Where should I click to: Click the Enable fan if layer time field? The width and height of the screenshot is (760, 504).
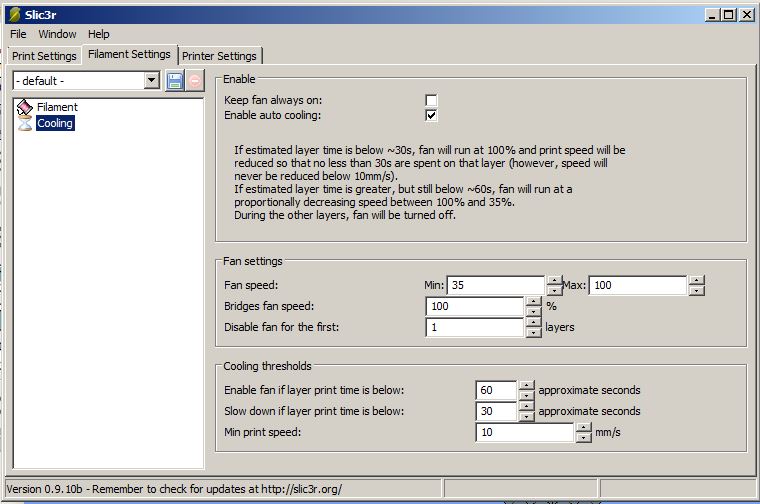click(496, 390)
